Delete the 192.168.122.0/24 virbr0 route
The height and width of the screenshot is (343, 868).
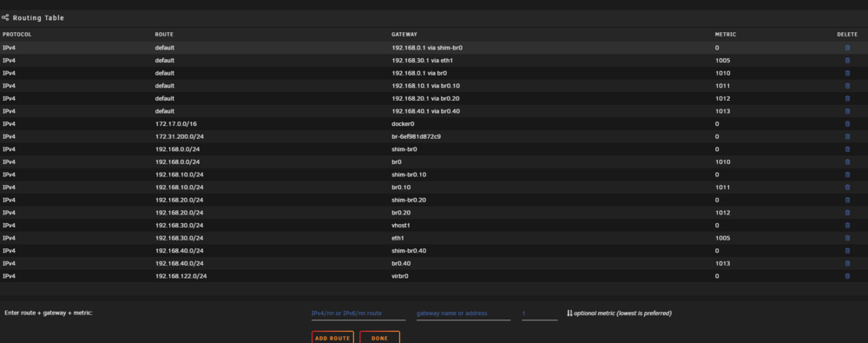click(x=847, y=276)
